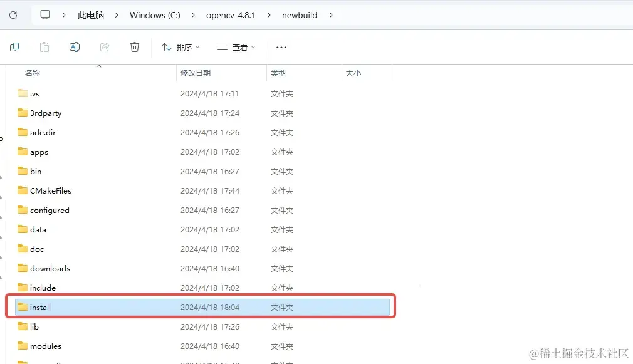Sort by 大小 column header
Screen dimensions: 633x364
tap(353, 73)
